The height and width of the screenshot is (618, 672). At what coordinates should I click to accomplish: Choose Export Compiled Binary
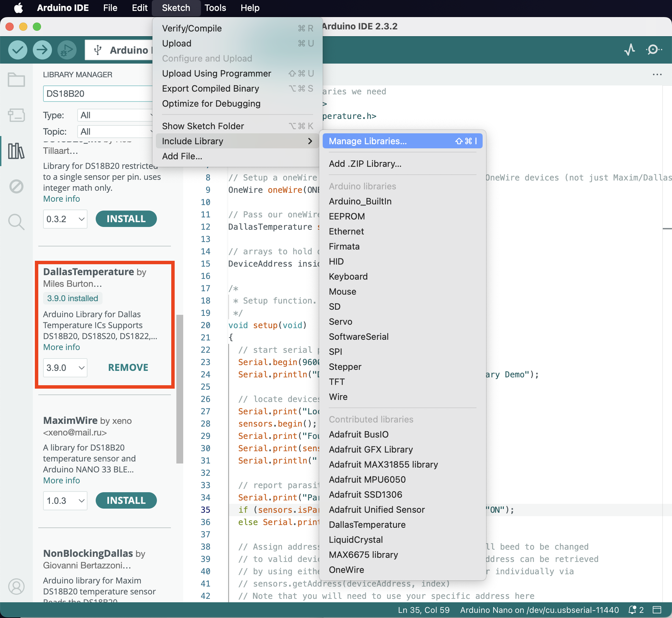[x=237, y=89]
